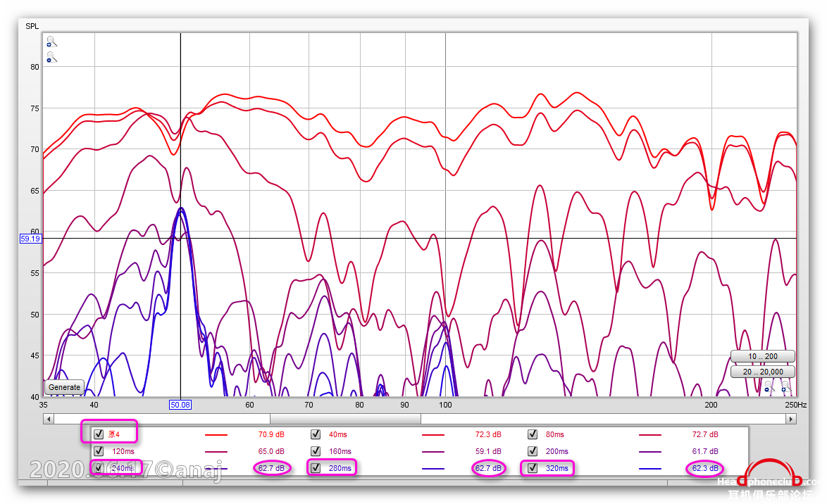Click the line colour sample for 200ms
This screenshot has width=827, height=504.
click(649, 452)
